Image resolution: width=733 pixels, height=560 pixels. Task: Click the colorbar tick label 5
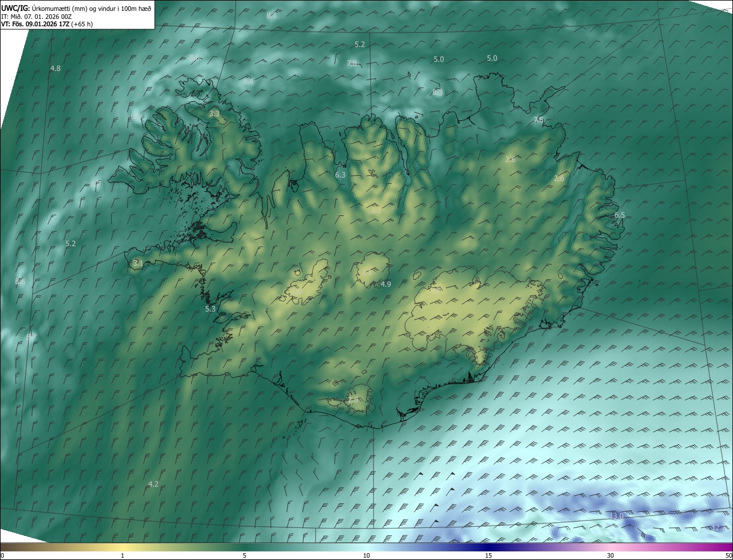coord(245,555)
